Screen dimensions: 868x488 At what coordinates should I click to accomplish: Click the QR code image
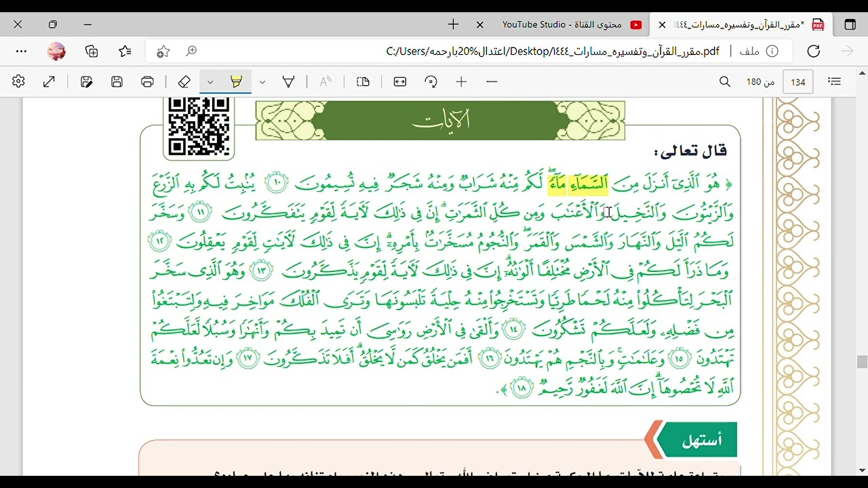click(x=199, y=127)
